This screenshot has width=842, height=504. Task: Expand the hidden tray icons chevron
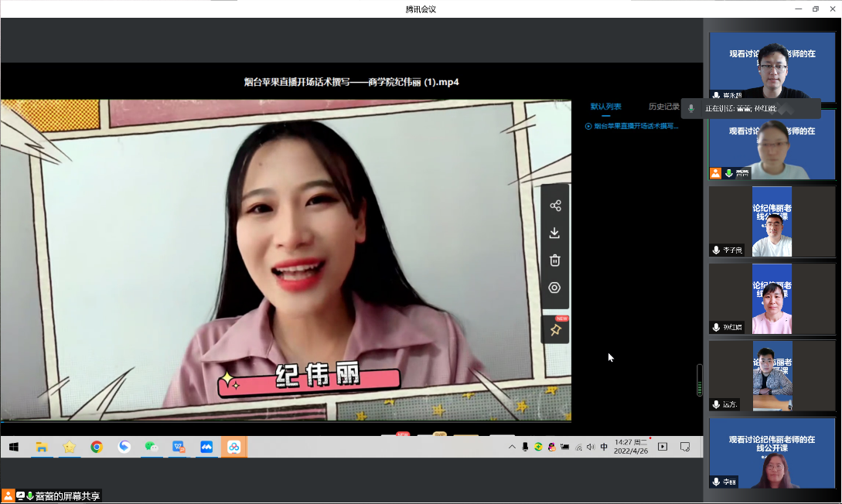coord(512,447)
